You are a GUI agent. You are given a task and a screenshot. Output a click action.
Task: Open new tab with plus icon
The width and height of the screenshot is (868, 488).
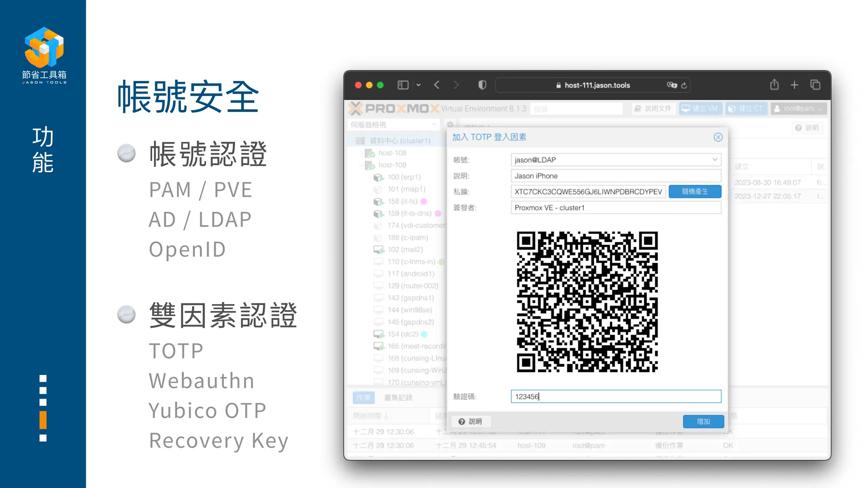[794, 85]
